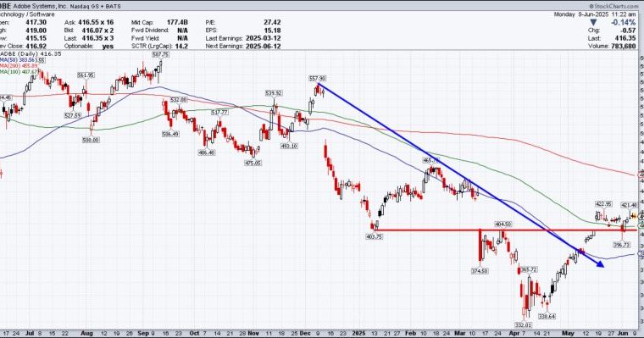
Task: Click the MA(200) 455.89 legend entry
Action: [19, 66]
